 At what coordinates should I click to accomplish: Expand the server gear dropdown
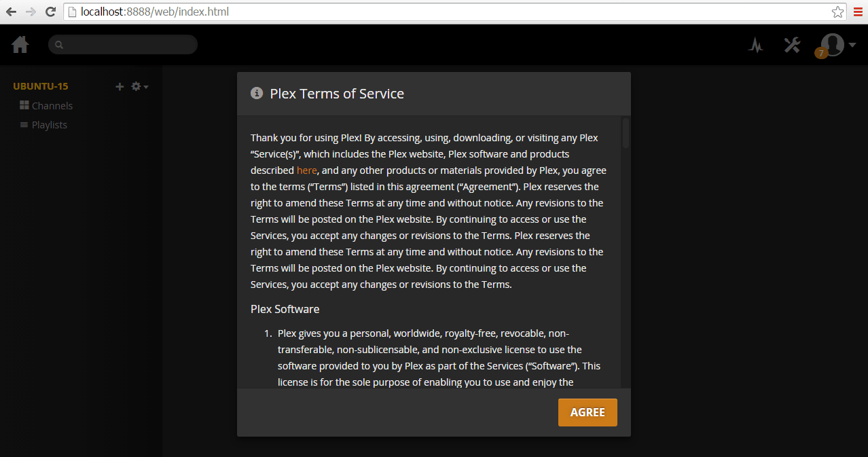pos(139,86)
